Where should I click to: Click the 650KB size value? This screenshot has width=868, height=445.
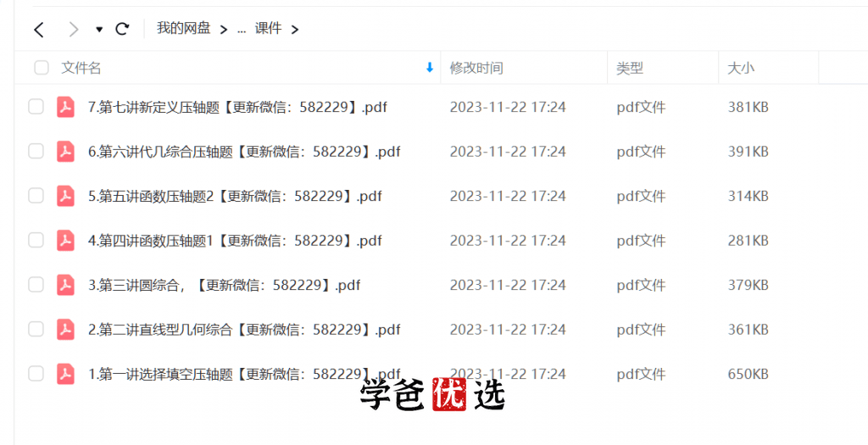(x=748, y=374)
